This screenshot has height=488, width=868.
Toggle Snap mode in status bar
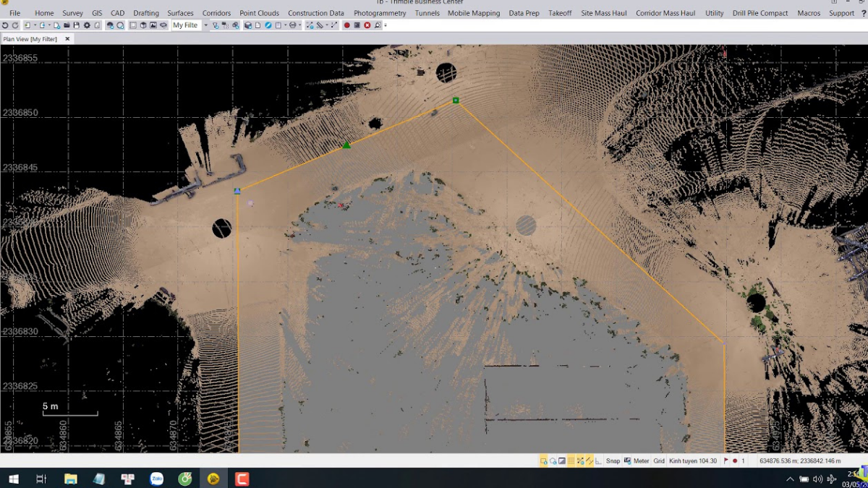tap(613, 461)
